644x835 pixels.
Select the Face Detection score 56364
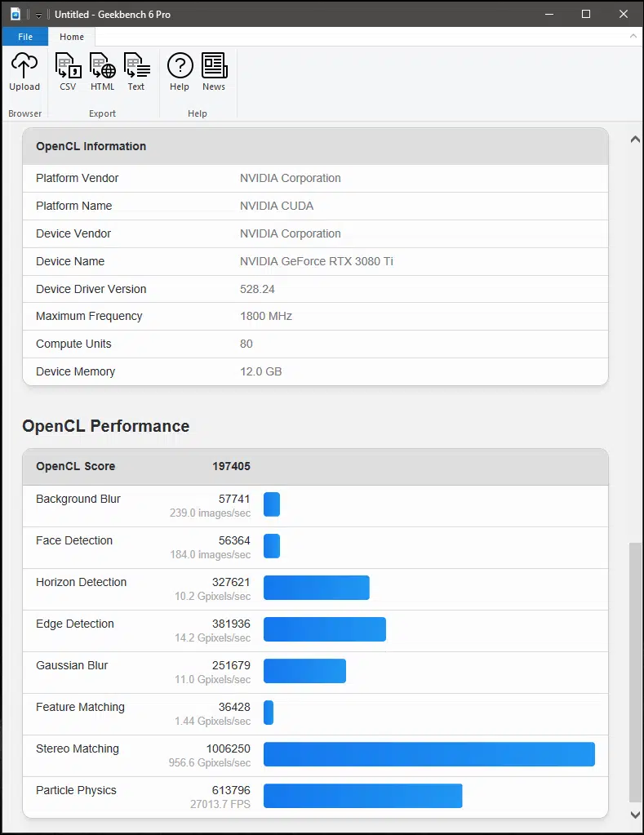point(234,540)
